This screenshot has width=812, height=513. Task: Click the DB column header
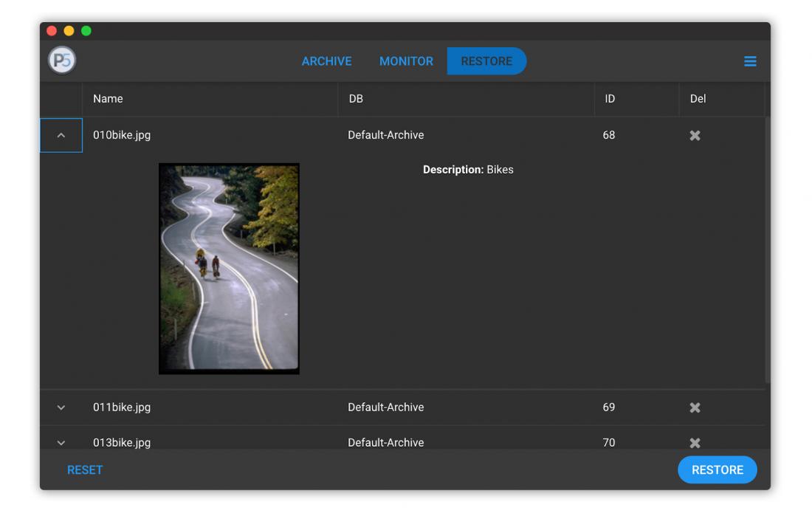[356, 99]
